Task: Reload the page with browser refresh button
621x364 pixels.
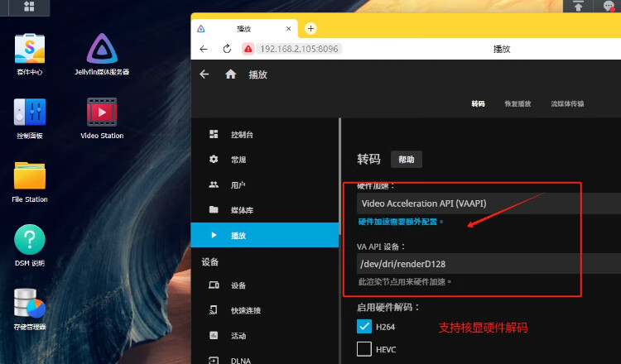Action: click(x=226, y=49)
